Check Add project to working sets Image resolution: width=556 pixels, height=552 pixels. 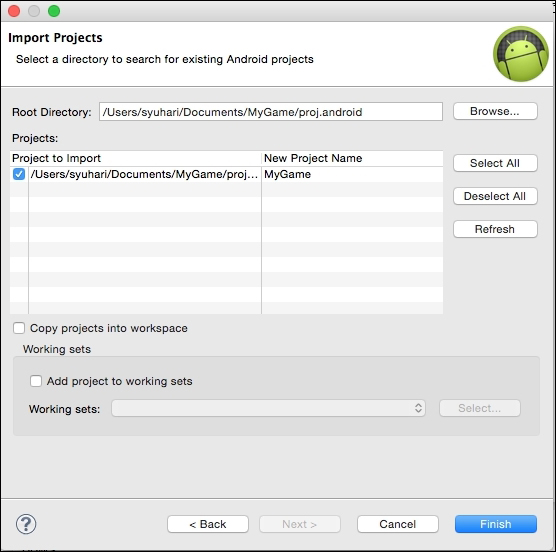click(x=36, y=381)
